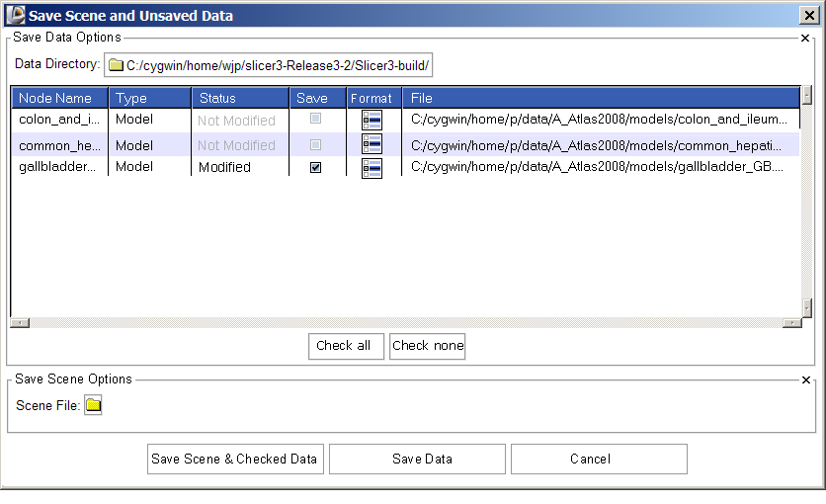Uncheck Save for gallbladder model
Viewport: 826px width, 504px height.
point(315,168)
